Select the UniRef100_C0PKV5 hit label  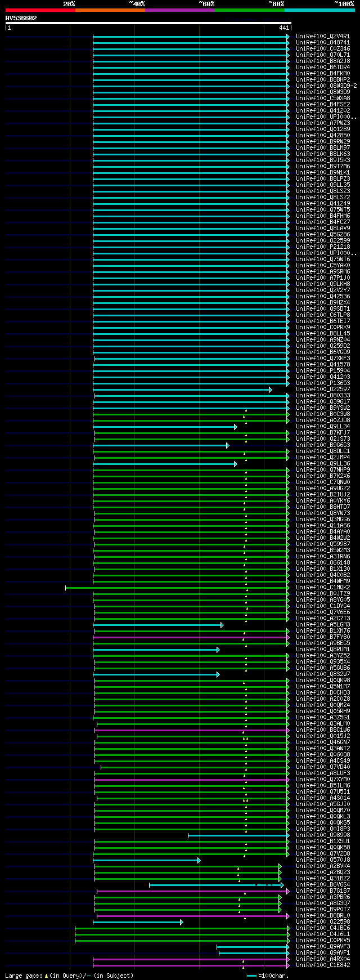pyautogui.click(x=323, y=940)
